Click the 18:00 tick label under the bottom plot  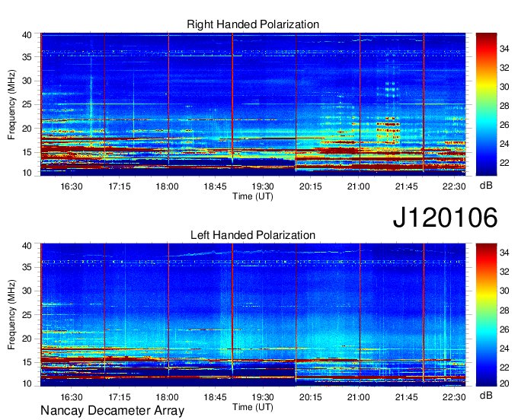pos(167,397)
